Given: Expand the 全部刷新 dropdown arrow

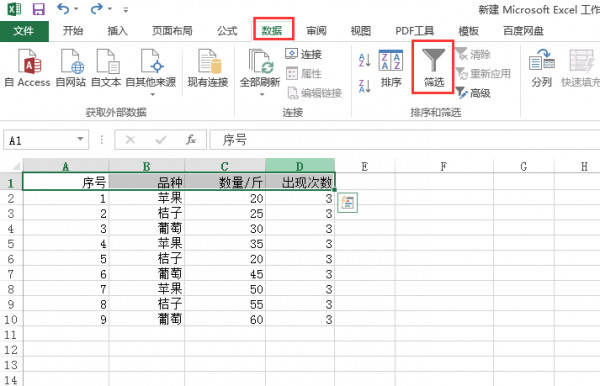Looking at the screenshot, I should click(x=262, y=94).
